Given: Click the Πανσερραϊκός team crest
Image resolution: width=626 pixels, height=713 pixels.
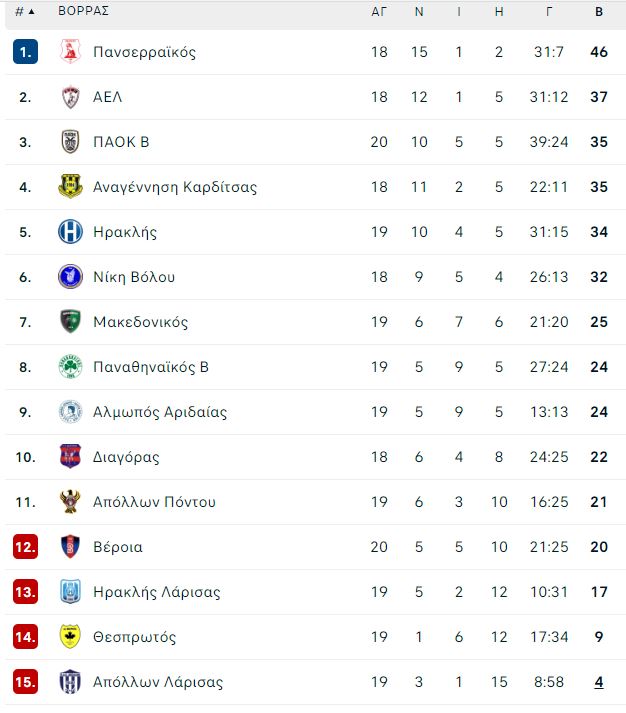Looking at the screenshot, I should (70, 52).
